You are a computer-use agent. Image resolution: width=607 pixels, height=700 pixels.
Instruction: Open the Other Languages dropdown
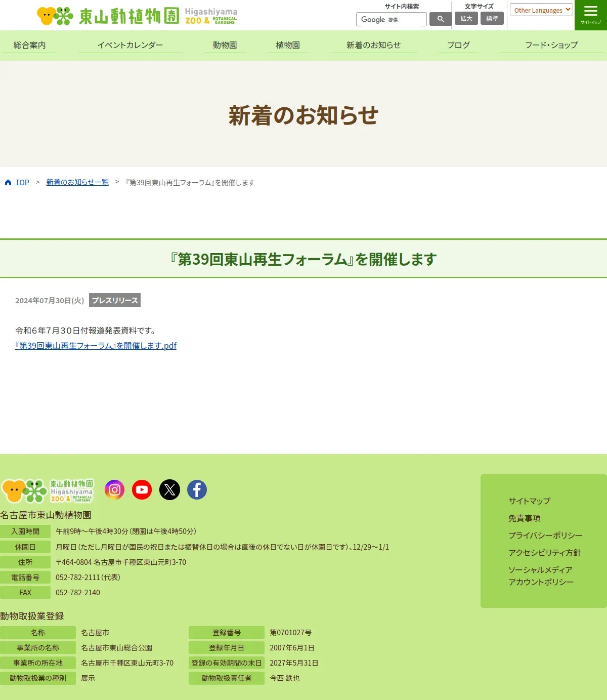(x=541, y=10)
